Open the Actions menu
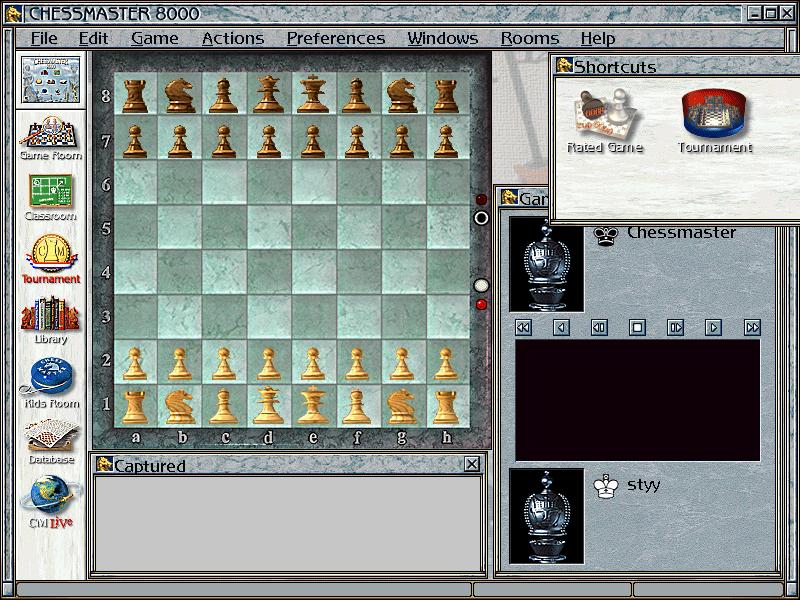 [233, 38]
